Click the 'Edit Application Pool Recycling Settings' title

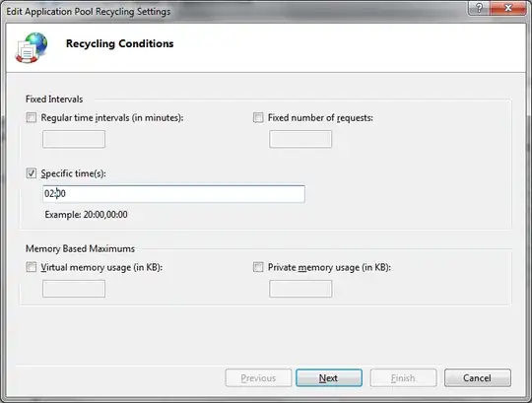[x=89, y=12]
